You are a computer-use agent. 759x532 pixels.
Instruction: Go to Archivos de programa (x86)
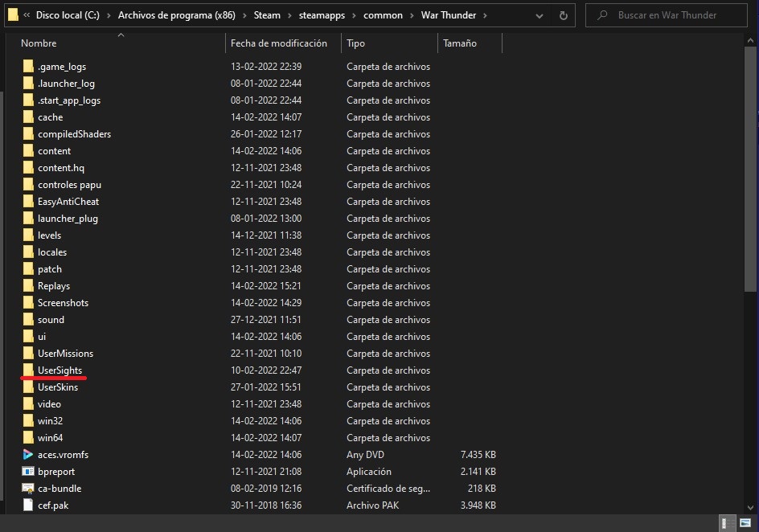pyautogui.click(x=177, y=15)
